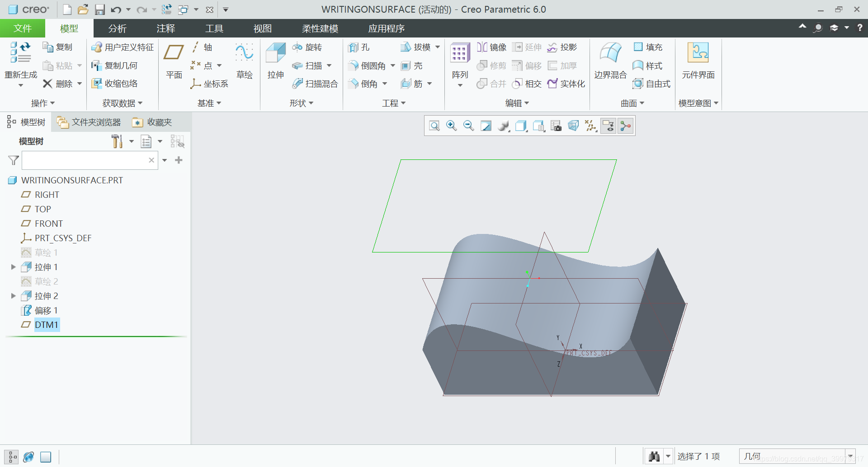This screenshot has width=868, height=467.
Task: Click the Intersect (相交) tool
Action: coord(527,84)
